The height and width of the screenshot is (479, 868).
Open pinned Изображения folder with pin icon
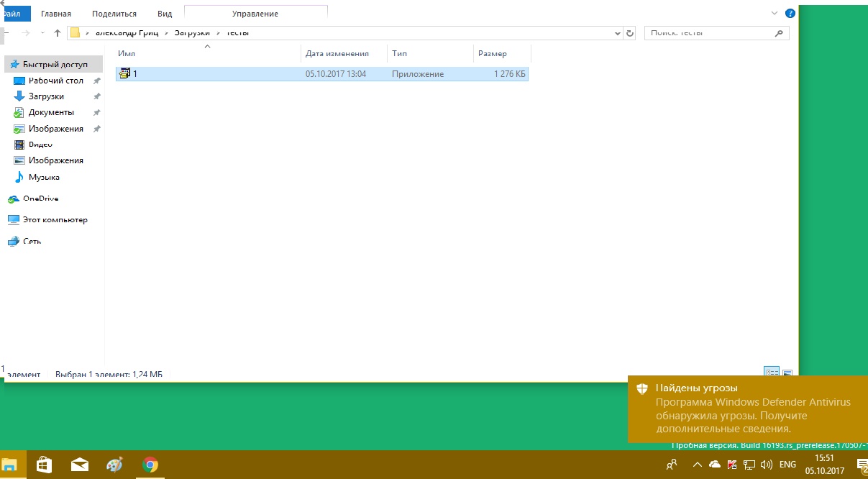pyautogui.click(x=56, y=129)
